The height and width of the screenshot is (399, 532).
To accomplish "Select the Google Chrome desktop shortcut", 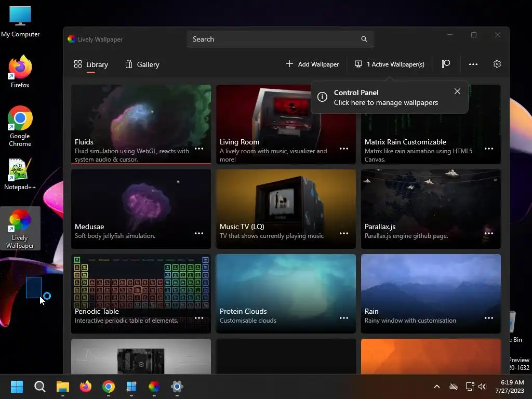I will point(20,126).
